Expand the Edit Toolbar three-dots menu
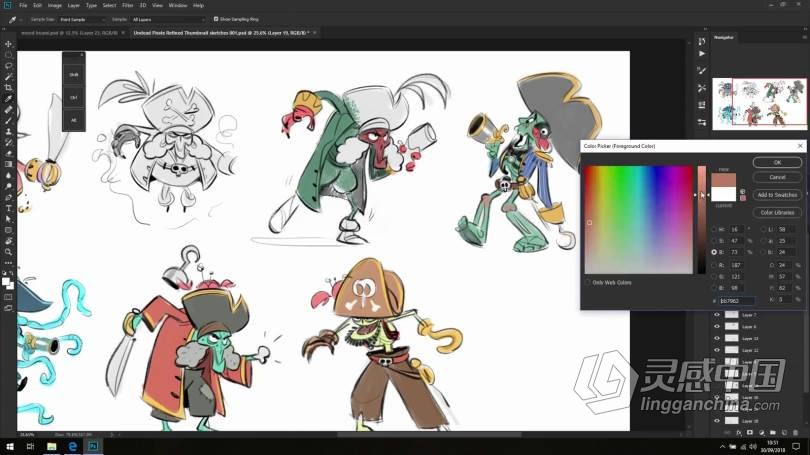Viewport: 810px width, 455px height. [x=8, y=263]
